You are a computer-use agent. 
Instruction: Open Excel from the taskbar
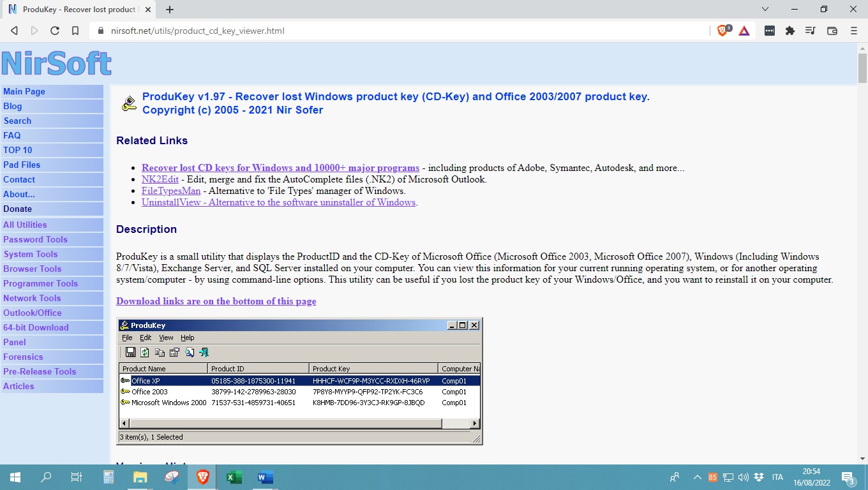pyautogui.click(x=234, y=477)
